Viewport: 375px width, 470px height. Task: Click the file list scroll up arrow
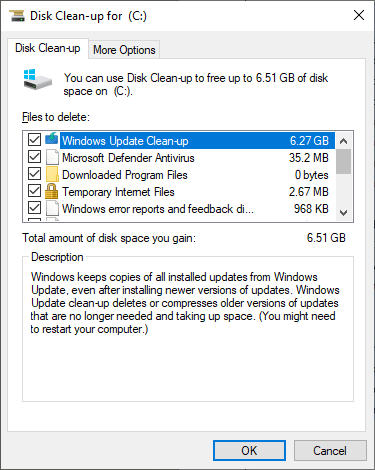(x=343, y=141)
